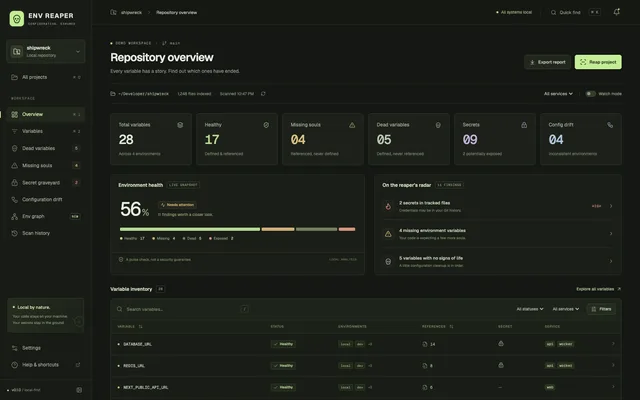Viewport: 640px width, 400px height.
Task: Open the All statuses filter dropdown
Action: coord(530,309)
